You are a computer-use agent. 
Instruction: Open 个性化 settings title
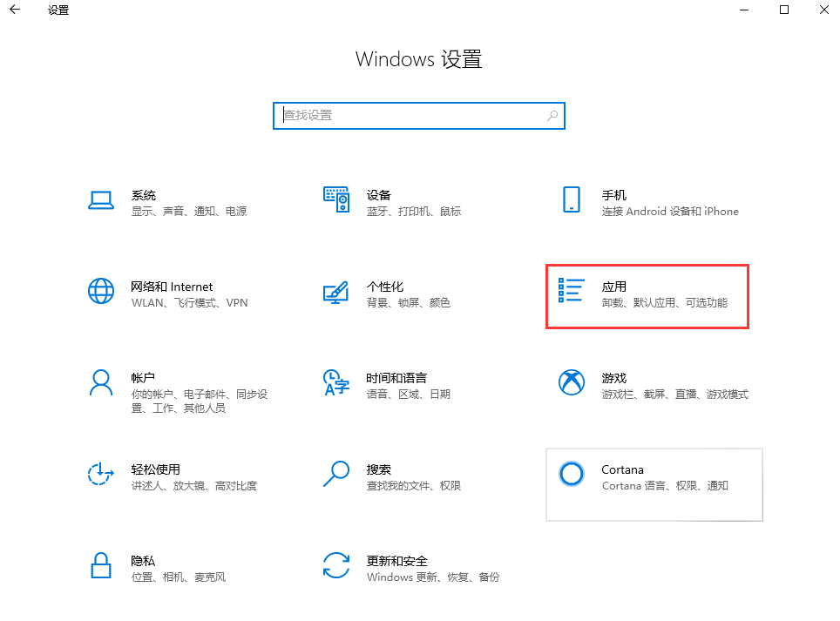click(x=384, y=287)
